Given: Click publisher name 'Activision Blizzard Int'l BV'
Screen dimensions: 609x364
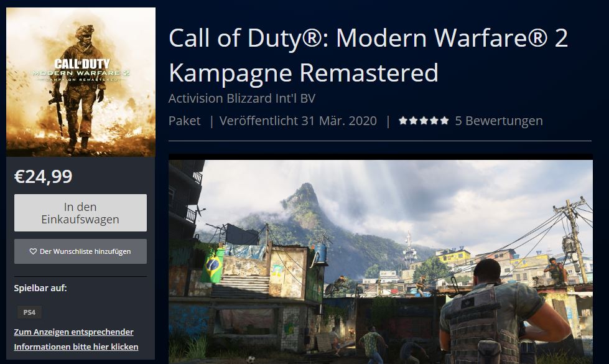Looking at the screenshot, I should pos(241,98).
